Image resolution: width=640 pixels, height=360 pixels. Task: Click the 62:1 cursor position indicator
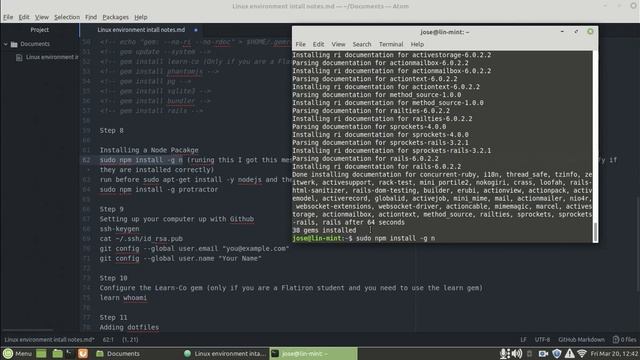[x=108, y=340]
